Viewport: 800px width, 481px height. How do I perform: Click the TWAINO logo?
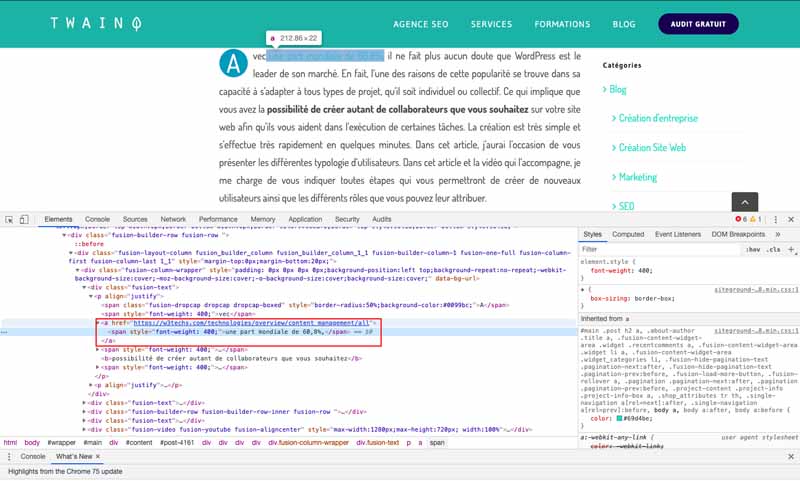click(x=95, y=23)
